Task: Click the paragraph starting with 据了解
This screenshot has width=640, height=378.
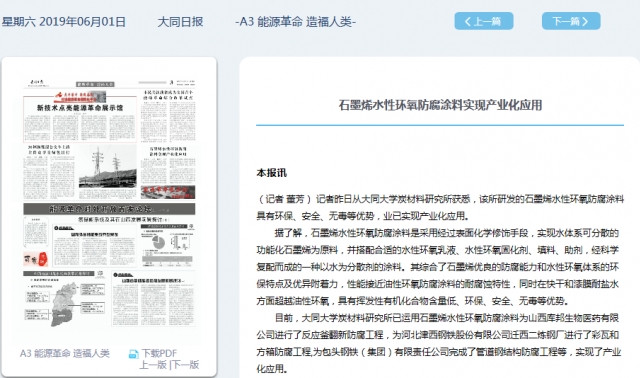Action: [438, 267]
